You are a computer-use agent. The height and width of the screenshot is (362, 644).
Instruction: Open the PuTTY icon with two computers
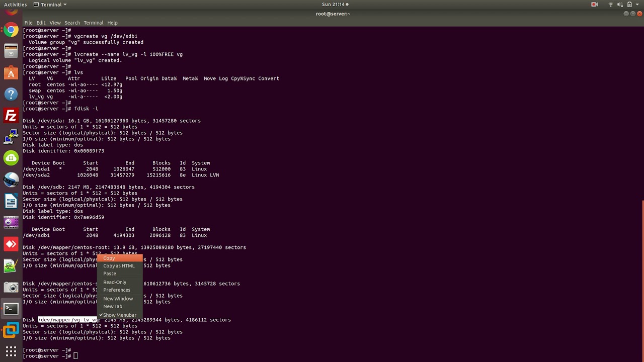click(x=11, y=137)
